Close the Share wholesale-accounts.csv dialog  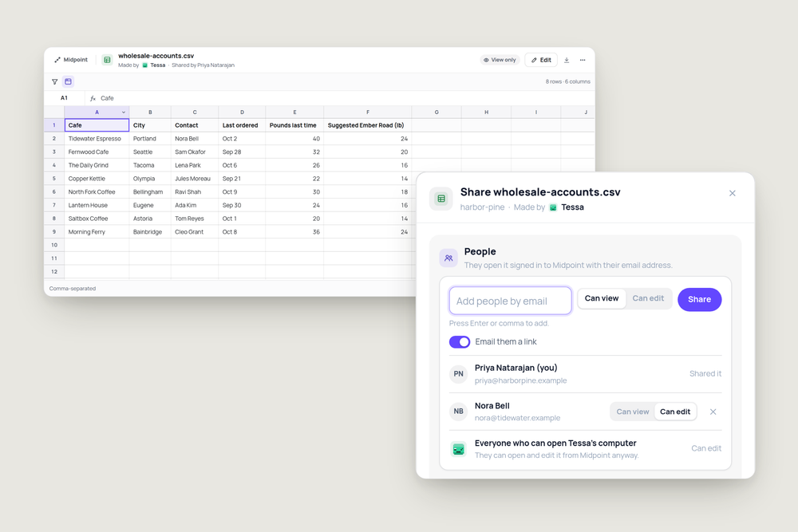pyautogui.click(x=733, y=193)
